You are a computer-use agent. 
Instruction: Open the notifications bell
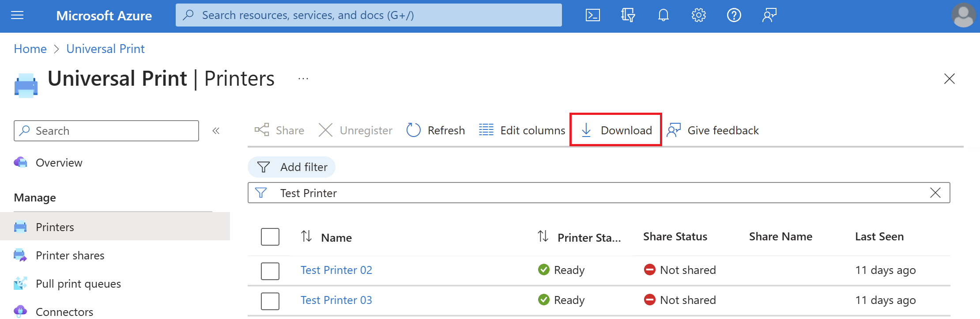click(x=663, y=15)
